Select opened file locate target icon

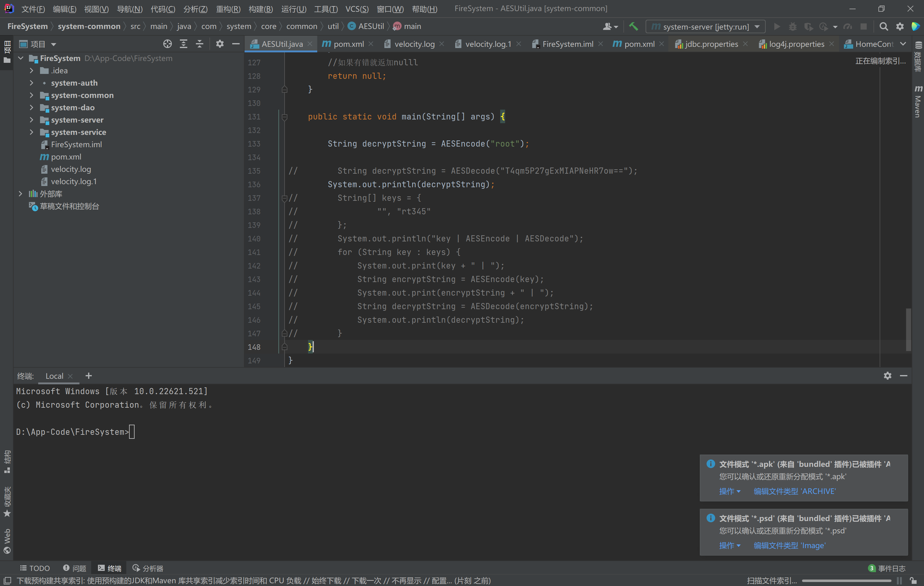167,44
